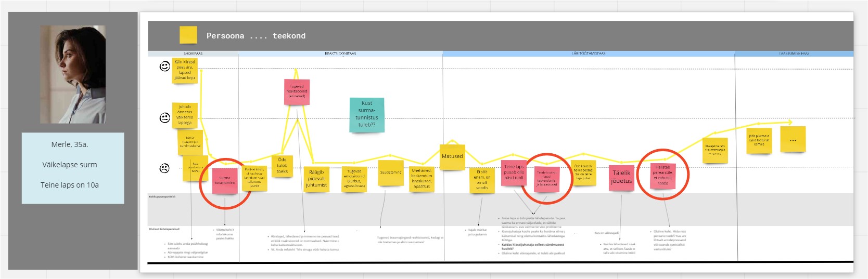Select the 'Öde tuleb toeks' sticky note
The image size is (868, 279).
(x=282, y=165)
